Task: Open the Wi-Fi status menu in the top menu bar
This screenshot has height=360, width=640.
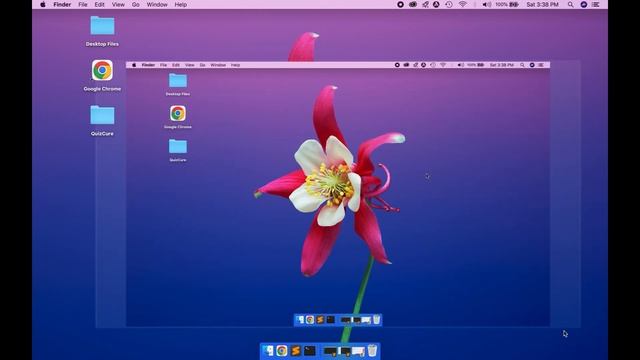Action: point(462,4)
